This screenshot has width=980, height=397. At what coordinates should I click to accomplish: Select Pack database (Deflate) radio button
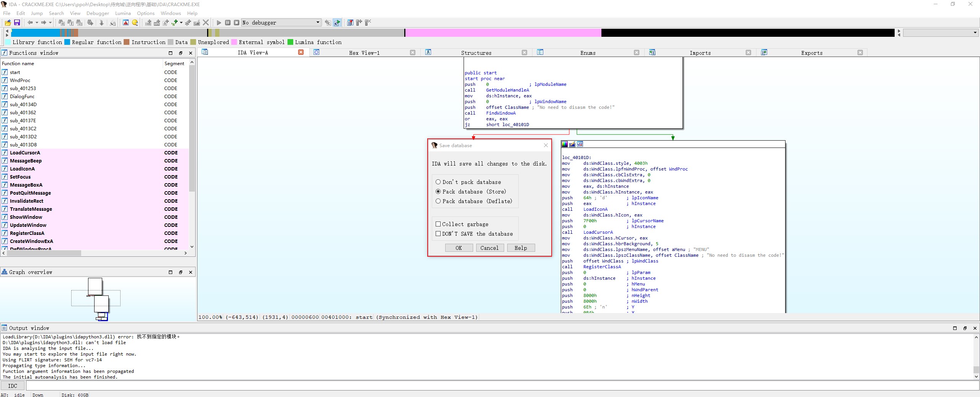[x=438, y=201]
